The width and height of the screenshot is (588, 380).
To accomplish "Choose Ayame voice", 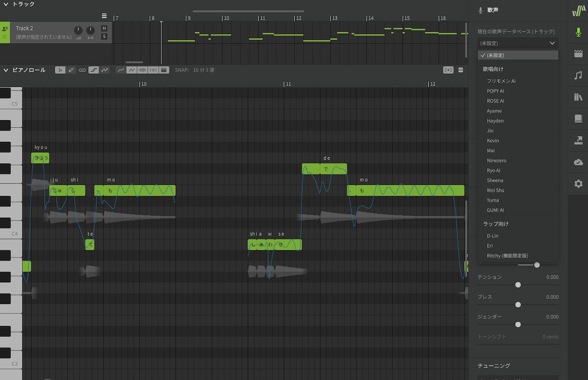I will pos(494,111).
